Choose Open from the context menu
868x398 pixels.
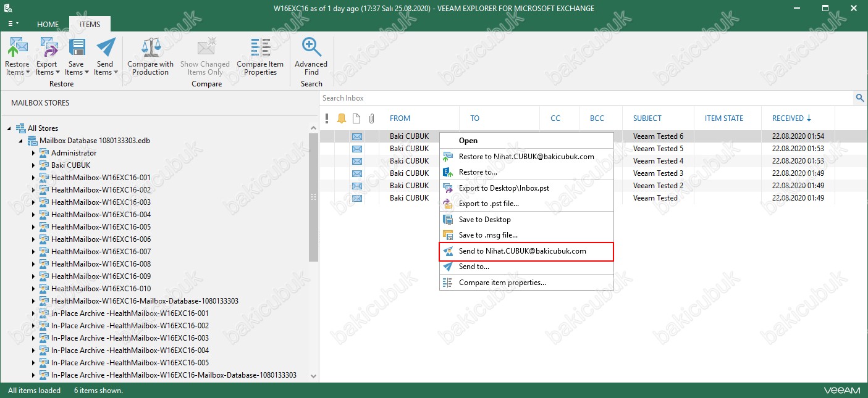[526, 141]
